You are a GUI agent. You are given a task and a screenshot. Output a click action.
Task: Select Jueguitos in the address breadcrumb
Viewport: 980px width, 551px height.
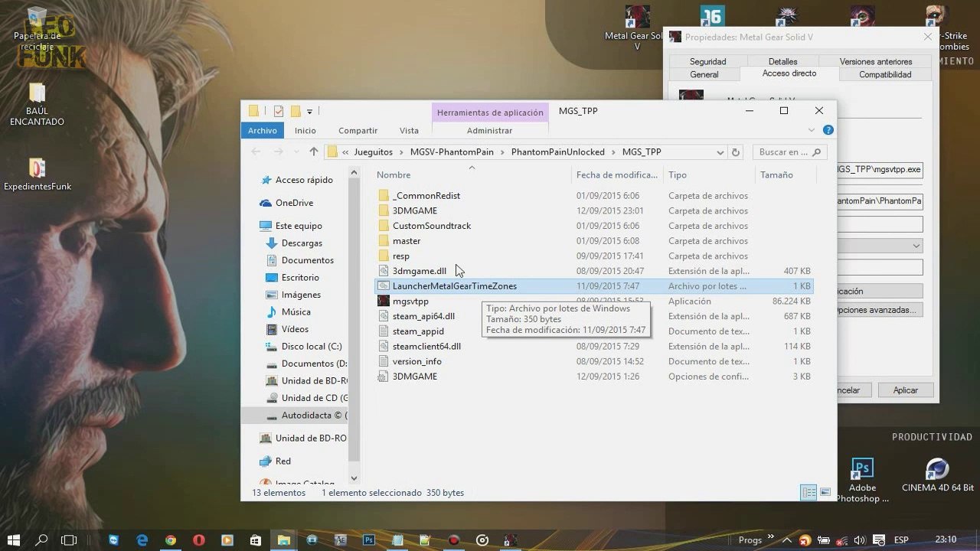tap(373, 152)
